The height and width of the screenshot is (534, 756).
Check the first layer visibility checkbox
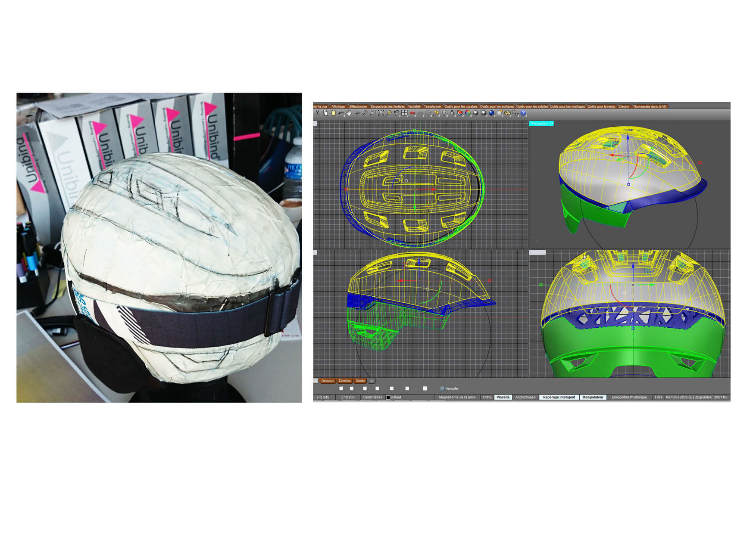click(x=341, y=388)
